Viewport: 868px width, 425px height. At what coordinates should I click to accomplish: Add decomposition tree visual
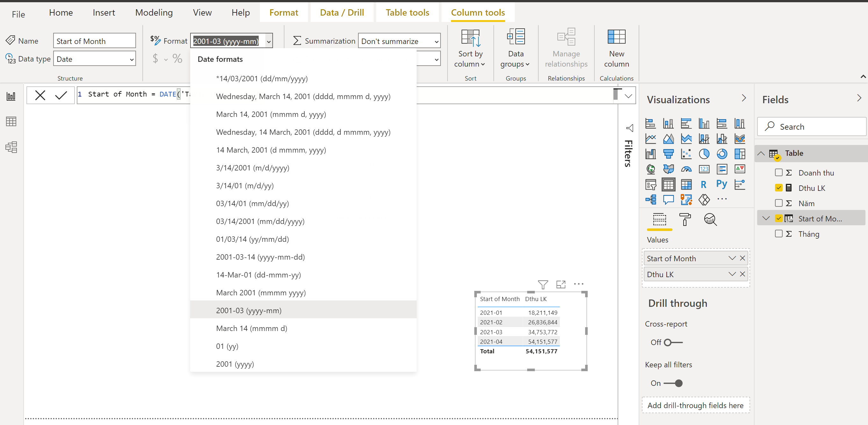point(650,200)
